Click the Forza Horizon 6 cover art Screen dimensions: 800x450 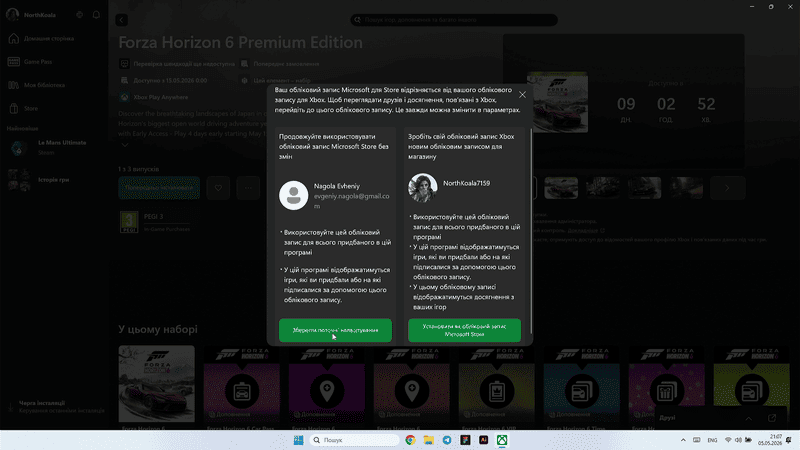557,102
